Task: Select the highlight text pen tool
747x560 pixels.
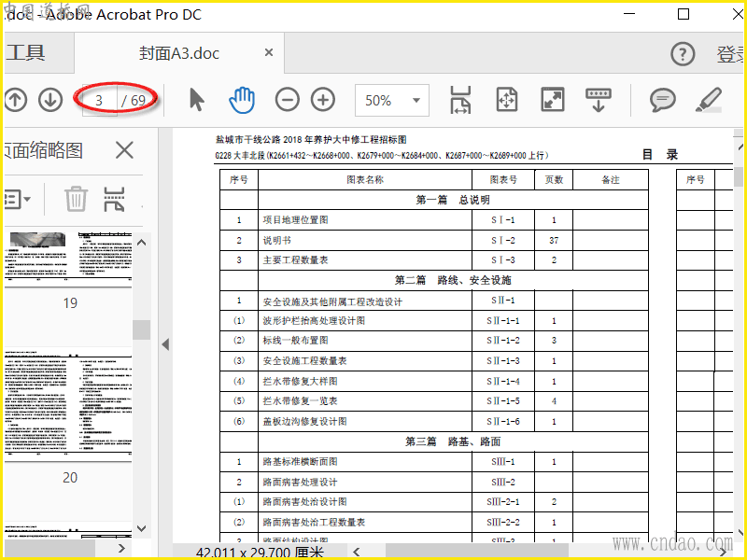Action: 709,100
